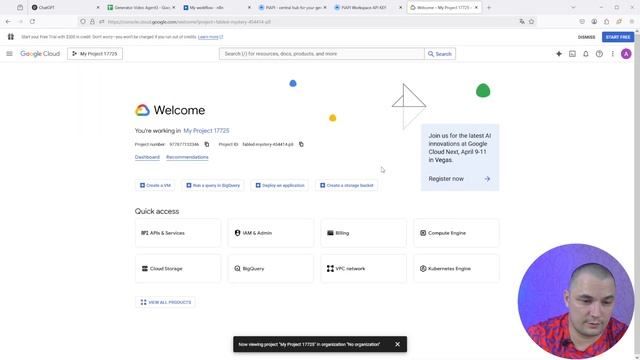
Task: Open BigQuery quick access card
Action: point(271,269)
